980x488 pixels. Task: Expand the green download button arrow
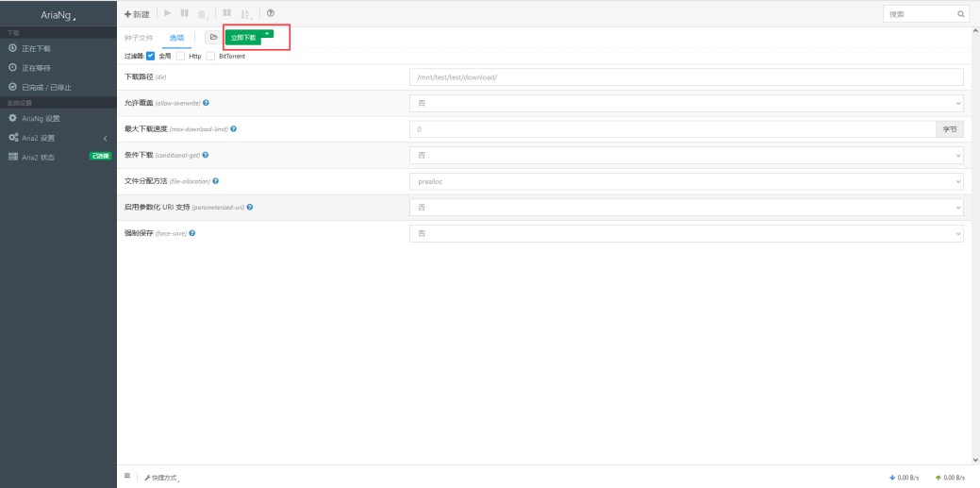268,35
